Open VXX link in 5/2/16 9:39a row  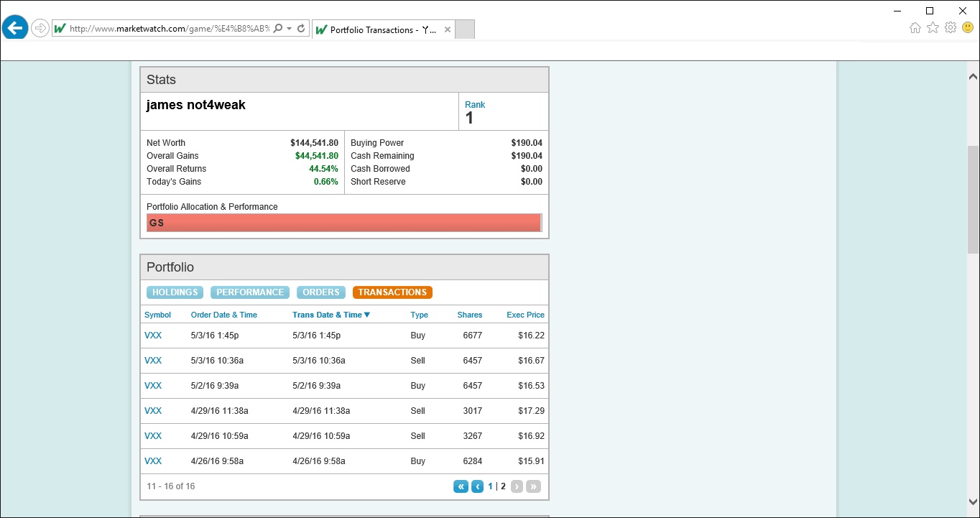(153, 386)
